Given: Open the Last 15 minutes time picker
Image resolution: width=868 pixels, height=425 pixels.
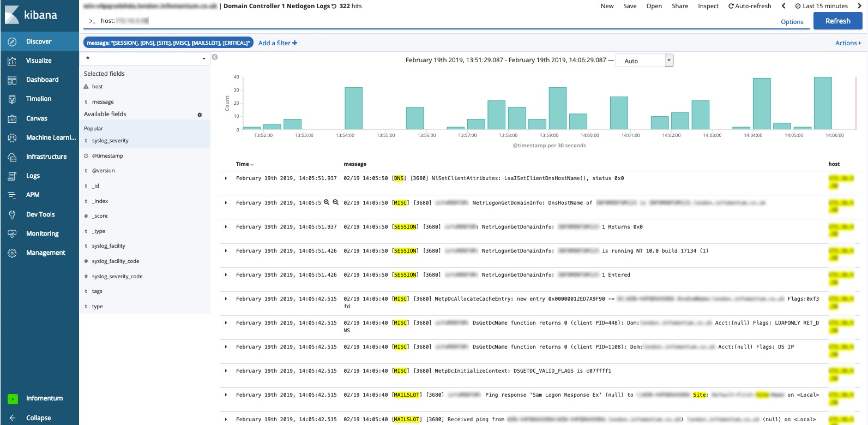Looking at the screenshot, I should pyautogui.click(x=821, y=6).
